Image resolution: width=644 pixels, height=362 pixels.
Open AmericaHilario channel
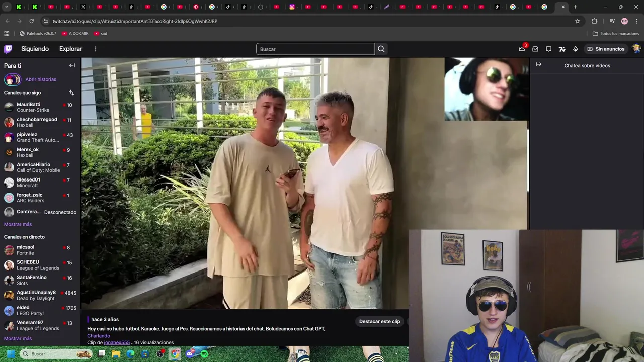pyautogui.click(x=40, y=167)
